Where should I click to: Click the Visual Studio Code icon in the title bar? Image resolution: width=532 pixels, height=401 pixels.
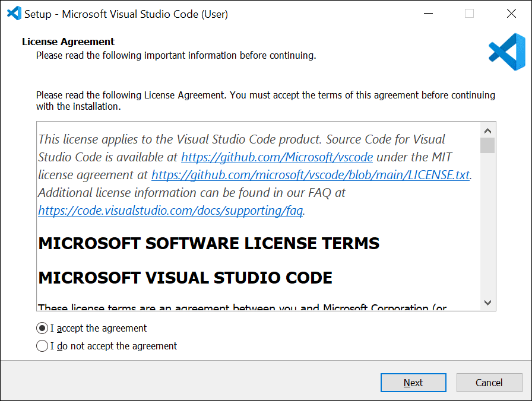(x=14, y=12)
